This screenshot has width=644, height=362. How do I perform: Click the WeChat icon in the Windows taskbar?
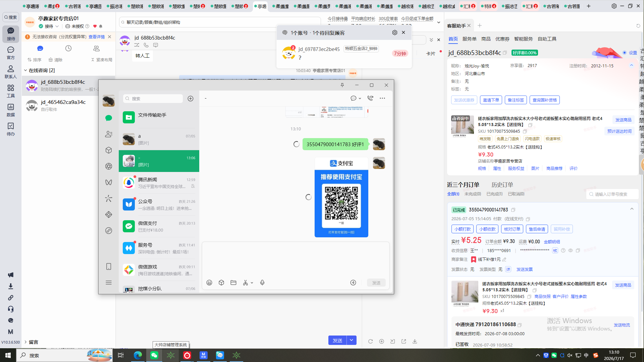coord(154,355)
